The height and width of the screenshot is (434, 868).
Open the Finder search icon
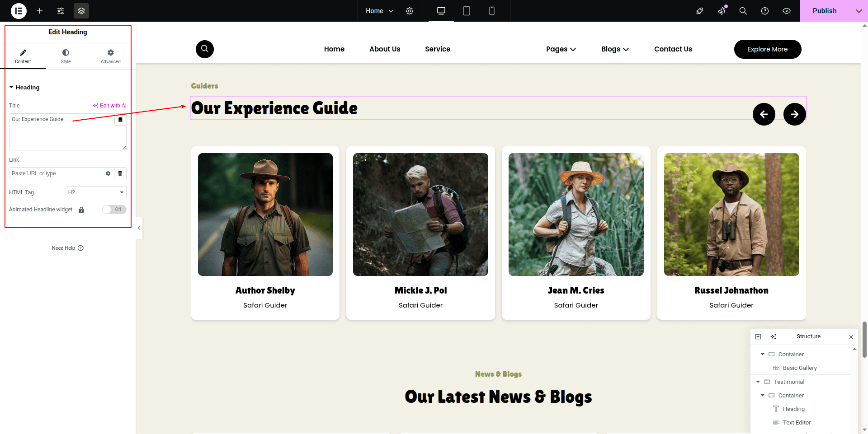pos(743,11)
